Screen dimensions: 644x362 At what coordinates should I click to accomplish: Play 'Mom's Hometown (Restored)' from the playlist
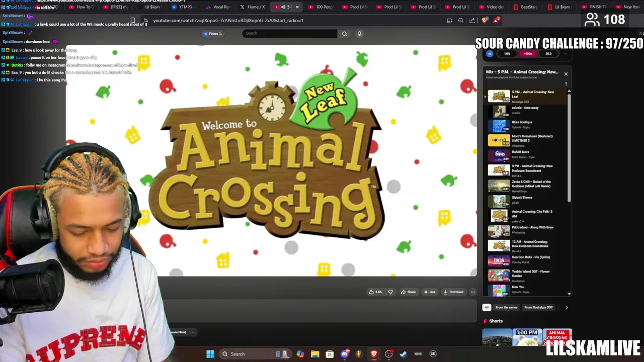point(526,140)
